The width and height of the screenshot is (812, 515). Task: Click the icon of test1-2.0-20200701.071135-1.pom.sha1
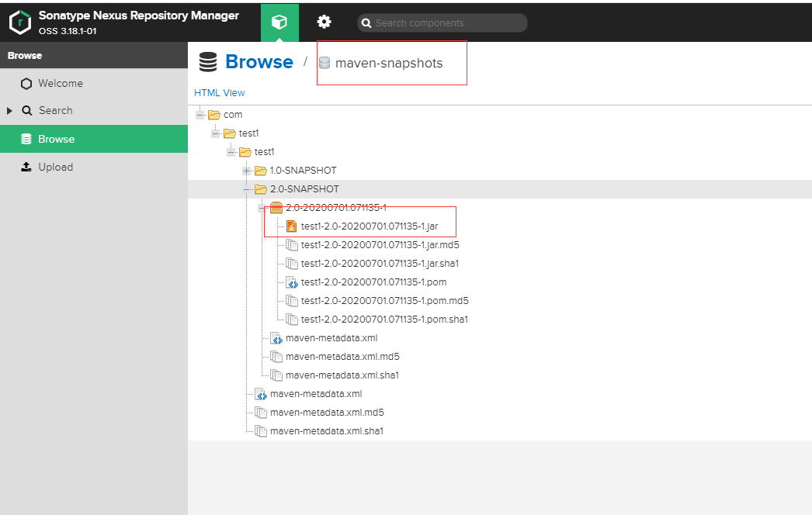292,320
